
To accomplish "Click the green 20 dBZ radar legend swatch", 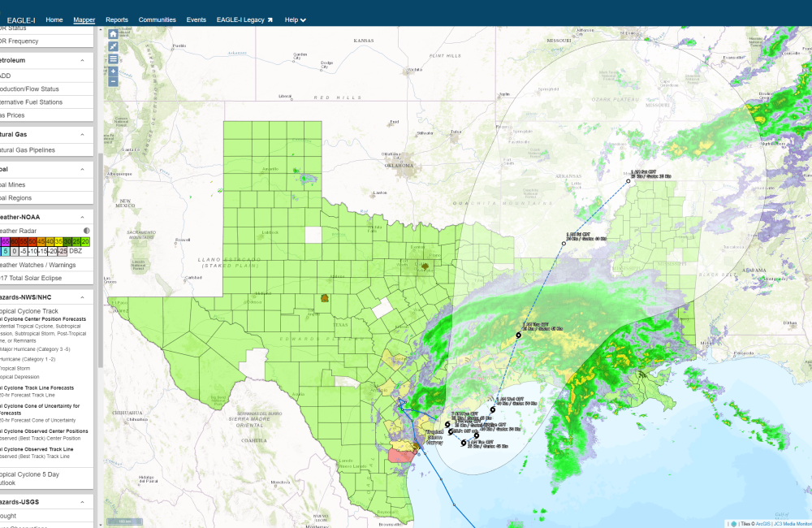I will click(x=85, y=242).
